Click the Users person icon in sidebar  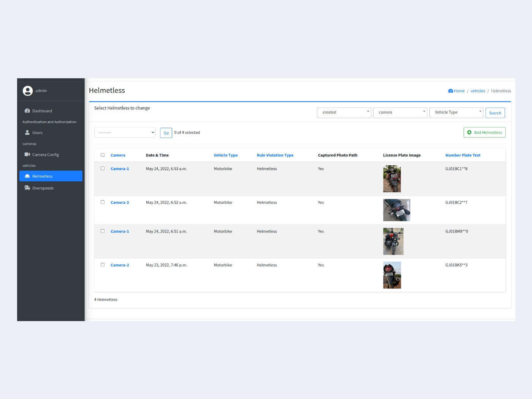click(27, 133)
